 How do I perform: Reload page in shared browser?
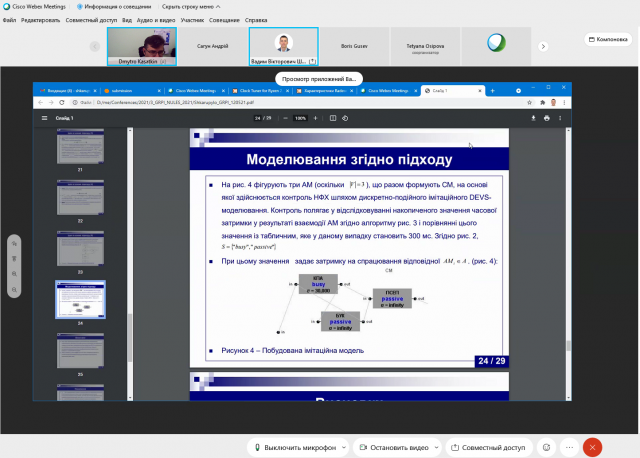(x=62, y=102)
